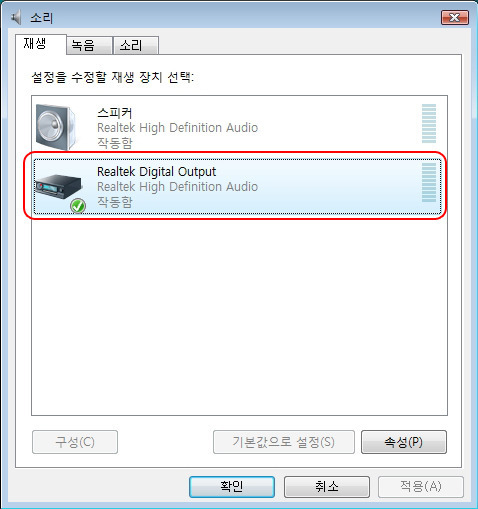Close the 소리 dialog window
The height and width of the screenshot is (509, 478).
pyautogui.click(x=455, y=17)
